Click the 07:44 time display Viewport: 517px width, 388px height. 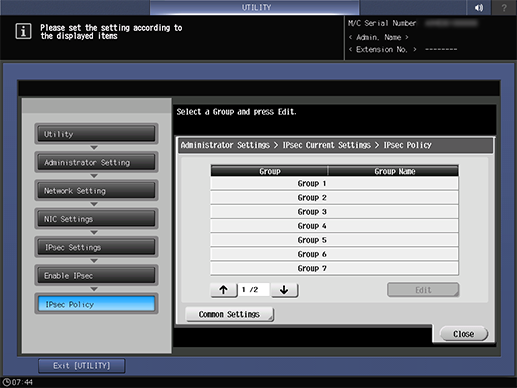[x=22, y=382]
